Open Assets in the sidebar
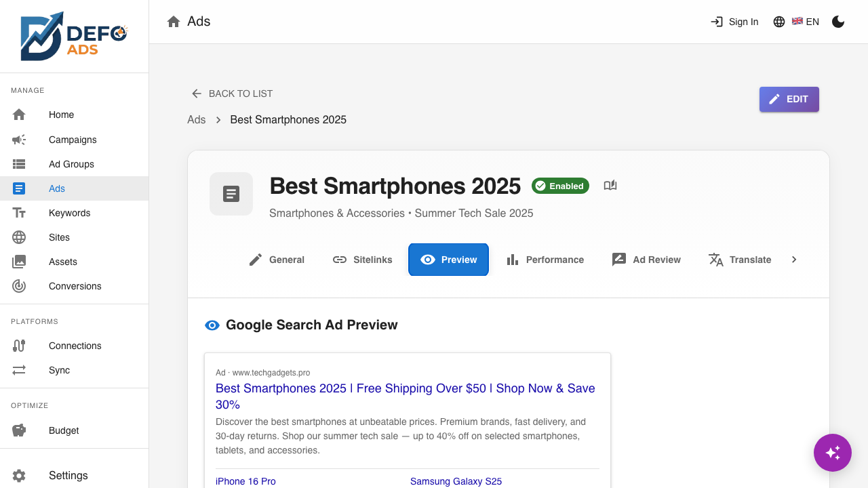 tap(74, 262)
